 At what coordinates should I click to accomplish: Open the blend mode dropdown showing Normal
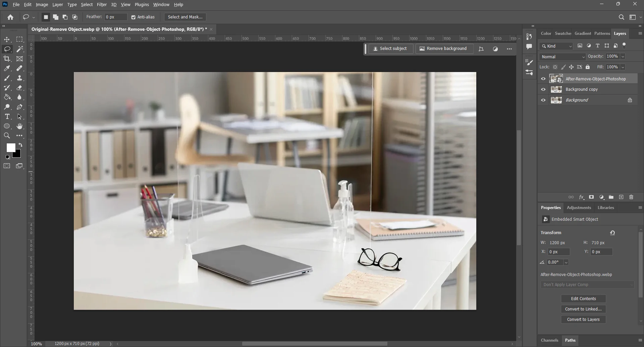click(x=562, y=57)
